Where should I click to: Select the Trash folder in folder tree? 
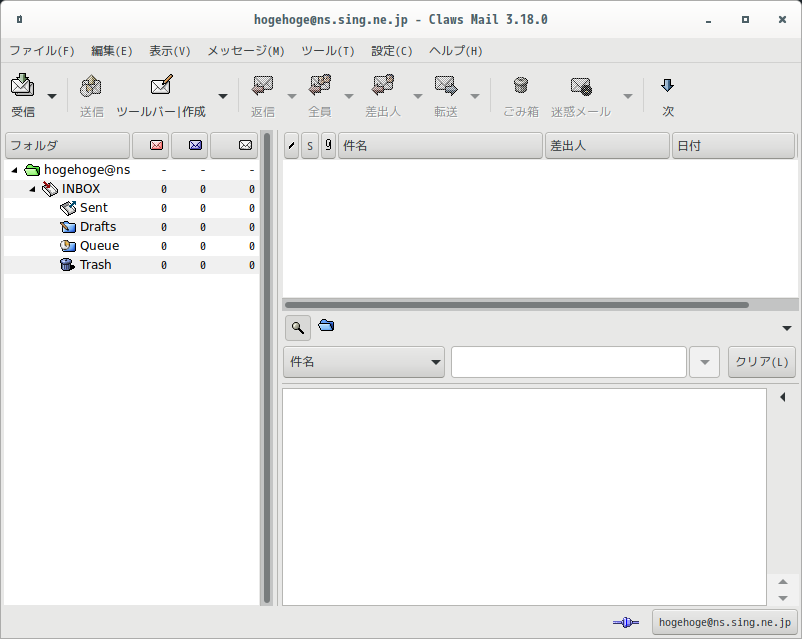point(95,265)
